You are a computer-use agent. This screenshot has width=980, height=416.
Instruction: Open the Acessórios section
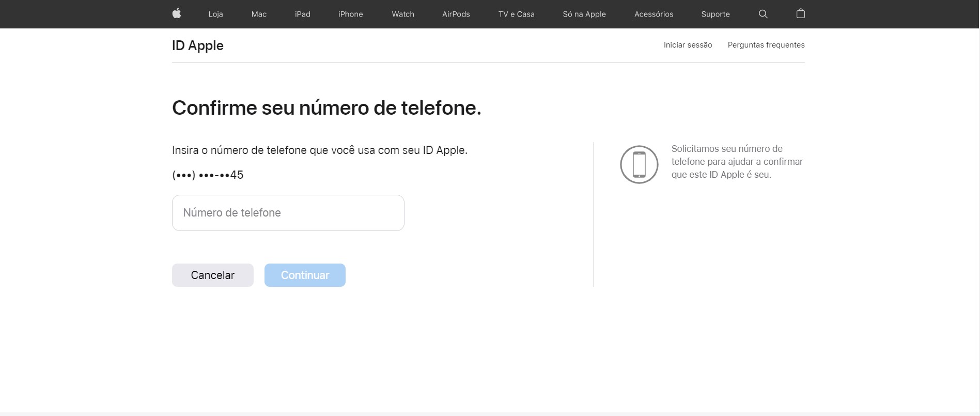654,14
